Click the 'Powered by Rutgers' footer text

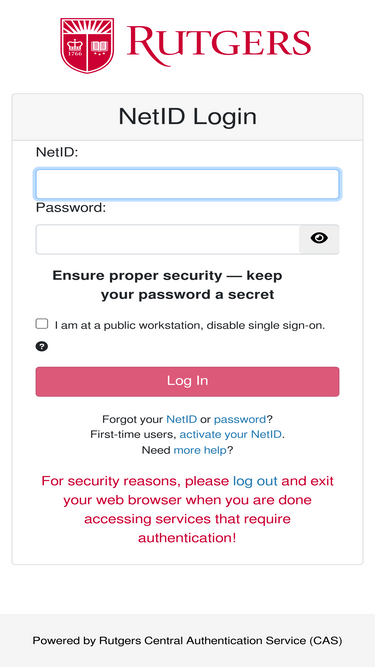[x=188, y=641]
